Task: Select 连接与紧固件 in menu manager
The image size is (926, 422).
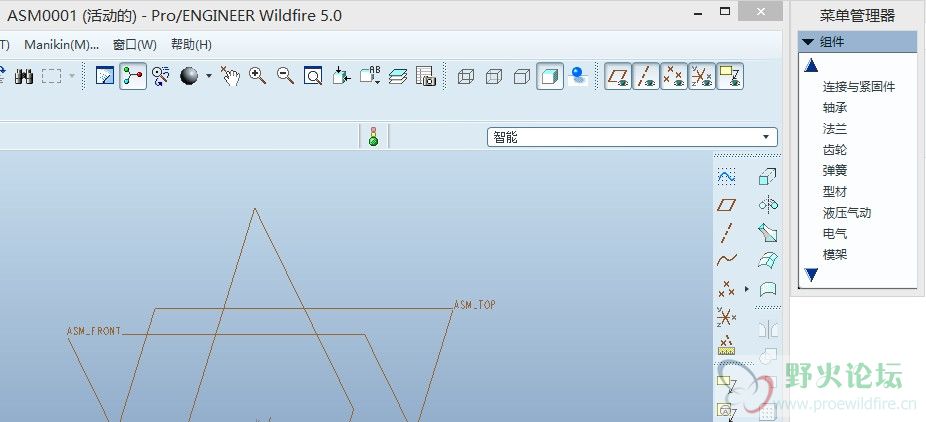Action: [x=859, y=87]
